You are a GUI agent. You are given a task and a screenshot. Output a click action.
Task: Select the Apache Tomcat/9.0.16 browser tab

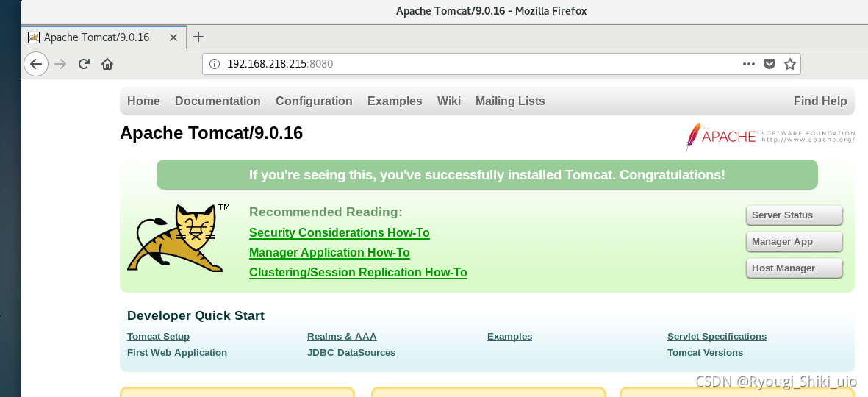(102, 37)
